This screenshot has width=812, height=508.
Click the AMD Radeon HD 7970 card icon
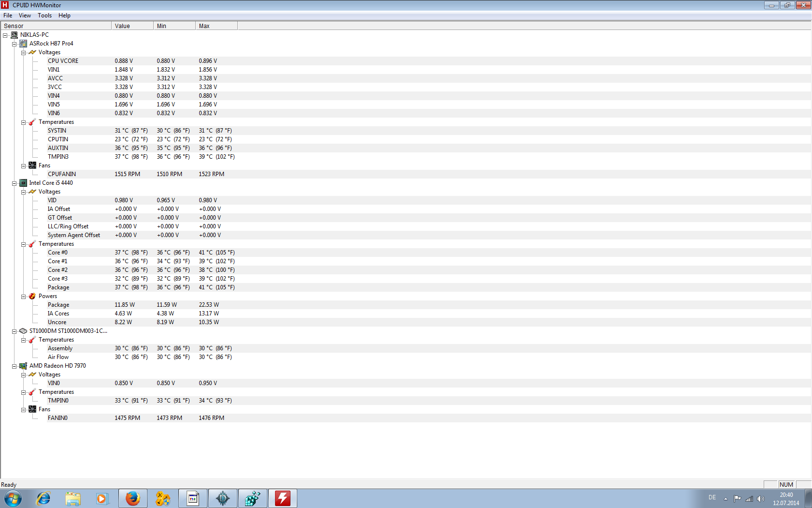(23, 366)
